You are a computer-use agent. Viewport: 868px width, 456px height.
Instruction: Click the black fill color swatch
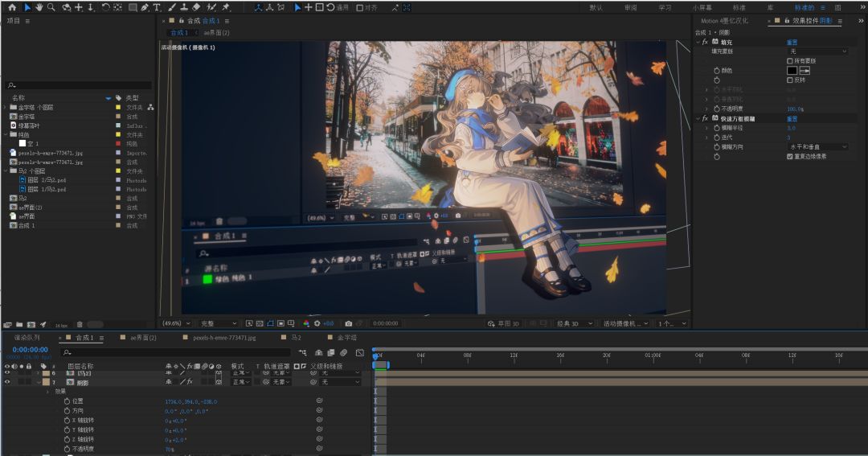coord(792,70)
